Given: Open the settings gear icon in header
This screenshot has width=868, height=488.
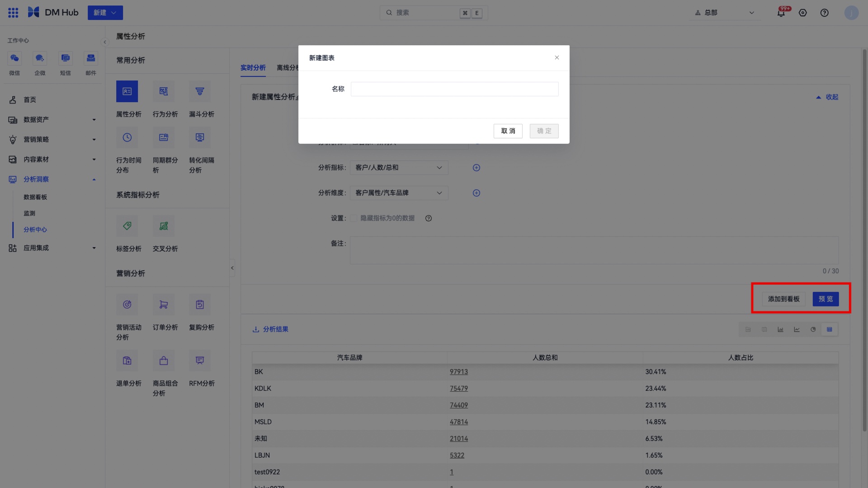Looking at the screenshot, I should (x=803, y=13).
